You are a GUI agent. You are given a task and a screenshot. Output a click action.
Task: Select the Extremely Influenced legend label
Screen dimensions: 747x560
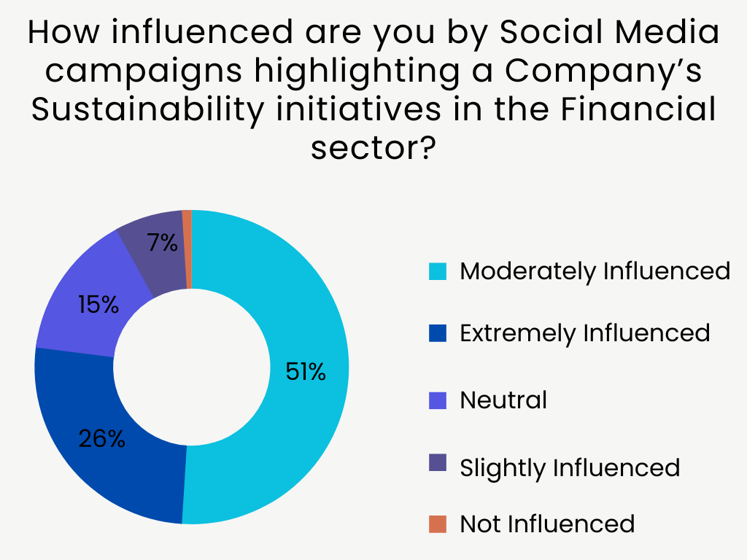(584, 333)
